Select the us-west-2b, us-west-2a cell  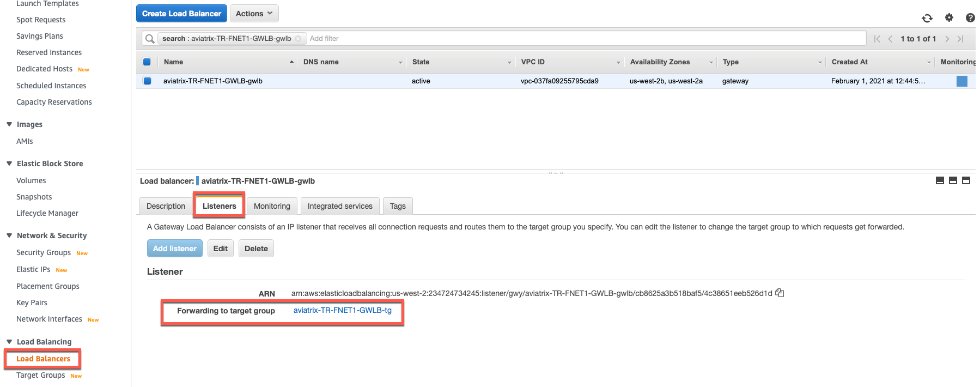pyautogui.click(x=666, y=81)
